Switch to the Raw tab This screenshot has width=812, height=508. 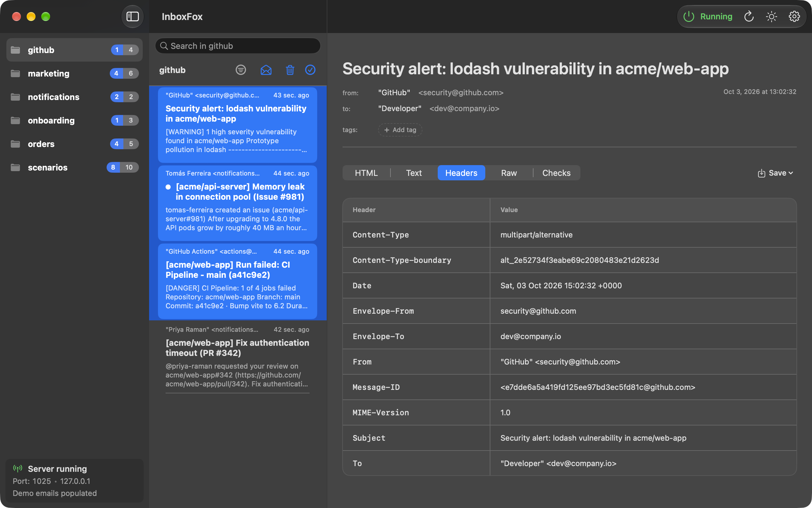[509, 173]
